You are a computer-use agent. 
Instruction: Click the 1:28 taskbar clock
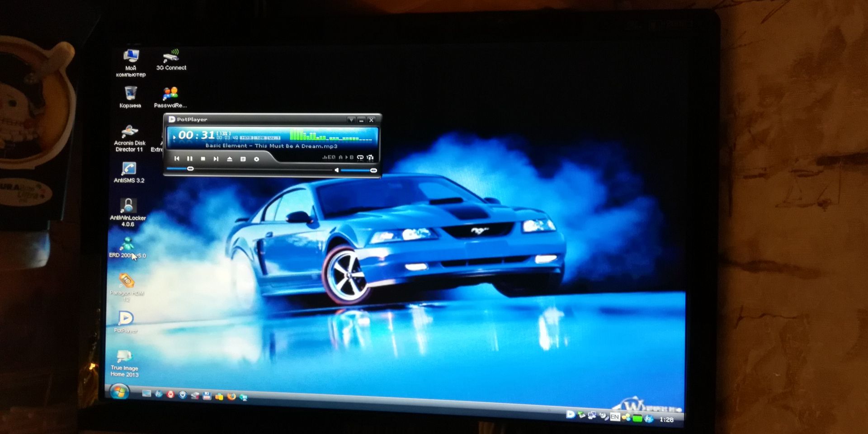(x=666, y=420)
